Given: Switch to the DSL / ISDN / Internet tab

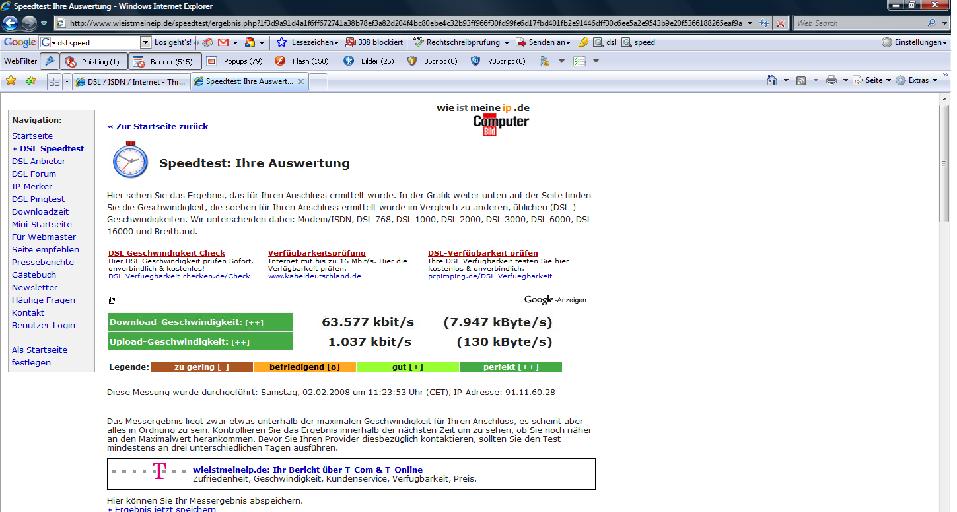Looking at the screenshot, I should [x=130, y=80].
